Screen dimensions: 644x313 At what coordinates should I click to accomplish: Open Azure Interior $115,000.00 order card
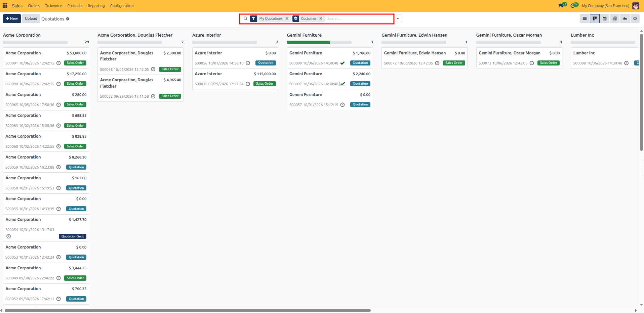[x=235, y=79]
